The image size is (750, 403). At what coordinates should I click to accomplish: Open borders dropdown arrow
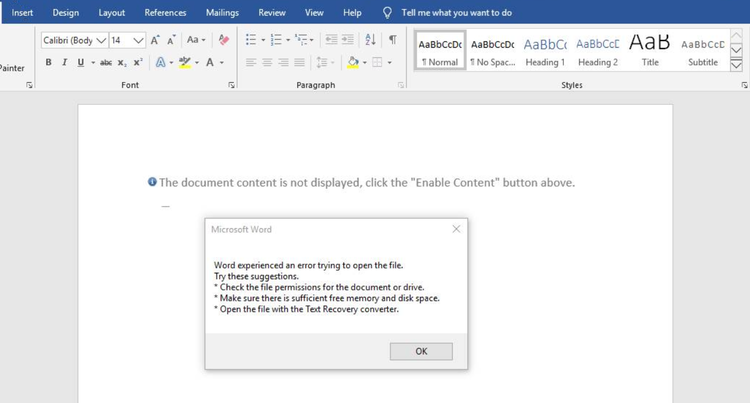[389, 63]
